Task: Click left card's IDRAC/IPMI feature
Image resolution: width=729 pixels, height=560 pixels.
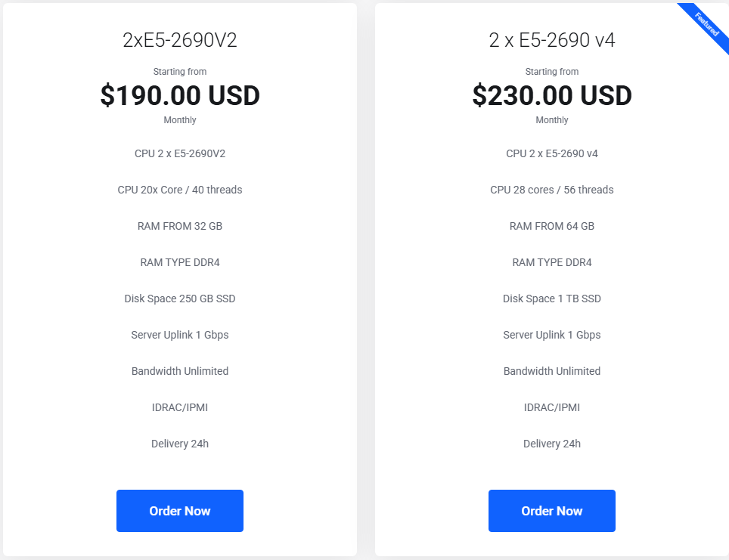Action: [180, 407]
